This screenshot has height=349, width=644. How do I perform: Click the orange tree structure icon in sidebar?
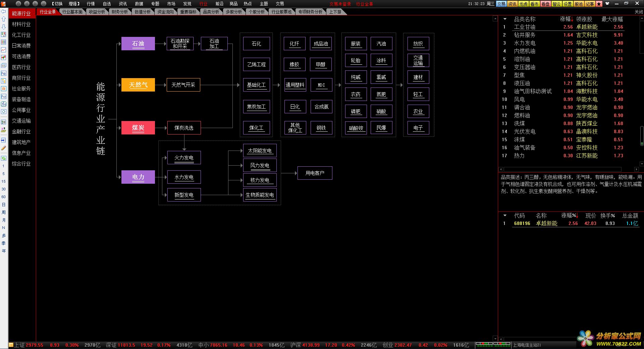pyautogui.click(x=4, y=81)
